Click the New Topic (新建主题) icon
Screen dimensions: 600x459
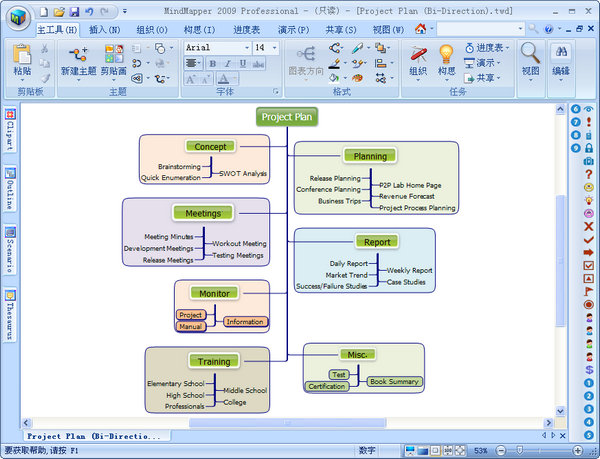coord(80,54)
